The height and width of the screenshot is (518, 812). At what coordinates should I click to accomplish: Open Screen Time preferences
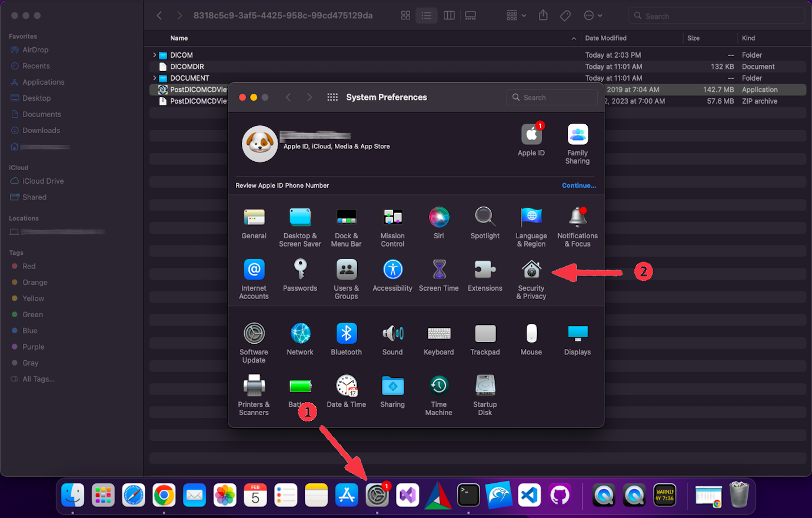pos(438,270)
